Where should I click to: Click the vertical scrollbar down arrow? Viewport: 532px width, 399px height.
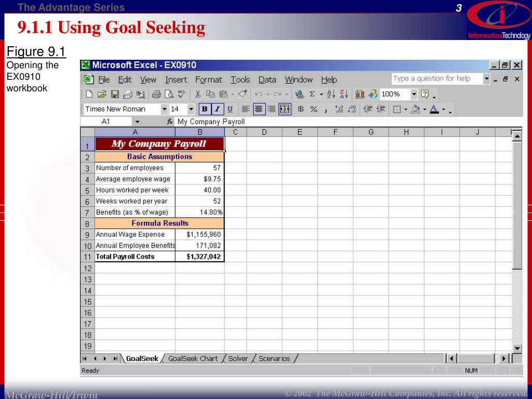[517, 348]
